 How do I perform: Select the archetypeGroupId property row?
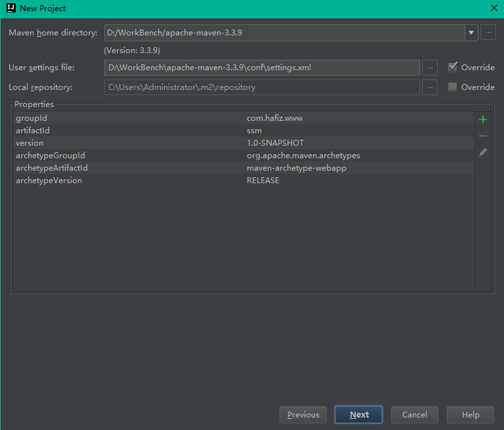click(x=244, y=156)
